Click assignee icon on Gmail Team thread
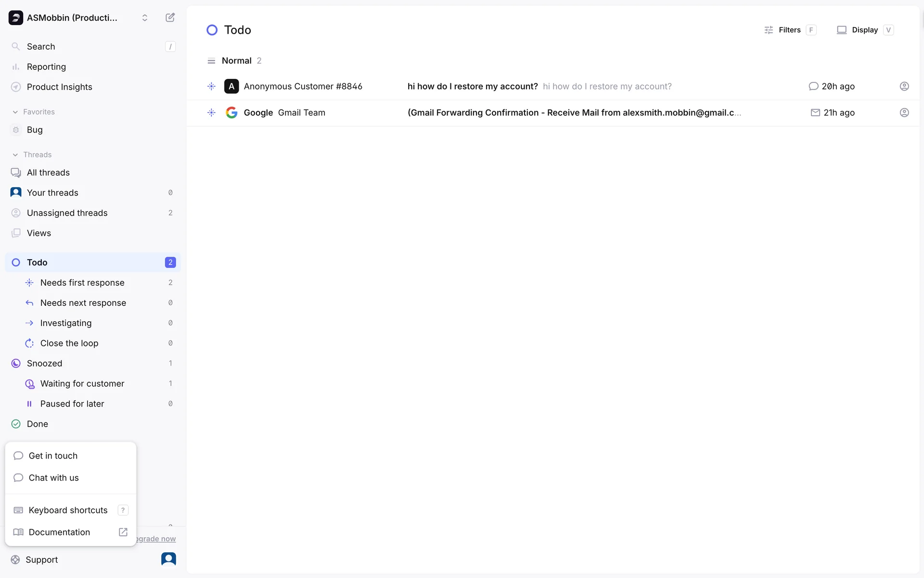This screenshot has height=578, width=924. click(x=904, y=113)
